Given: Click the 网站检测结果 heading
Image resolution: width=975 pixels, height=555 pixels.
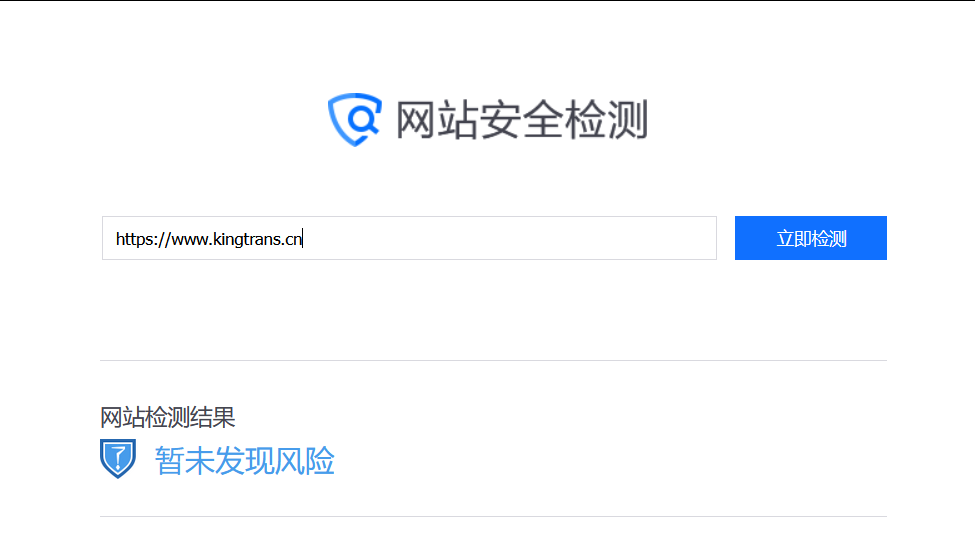Looking at the screenshot, I should click(x=167, y=417).
